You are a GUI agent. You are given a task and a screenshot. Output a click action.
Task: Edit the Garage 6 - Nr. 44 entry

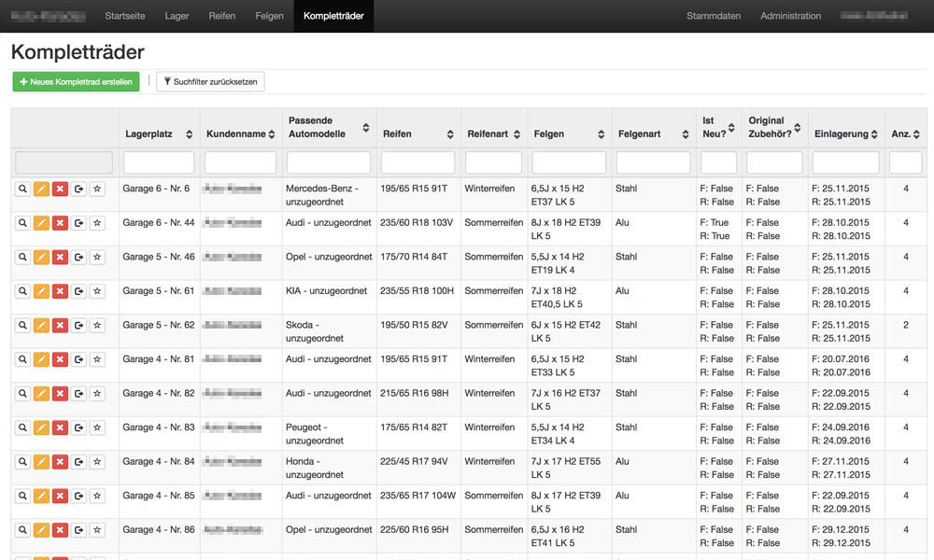click(x=41, y=223)
